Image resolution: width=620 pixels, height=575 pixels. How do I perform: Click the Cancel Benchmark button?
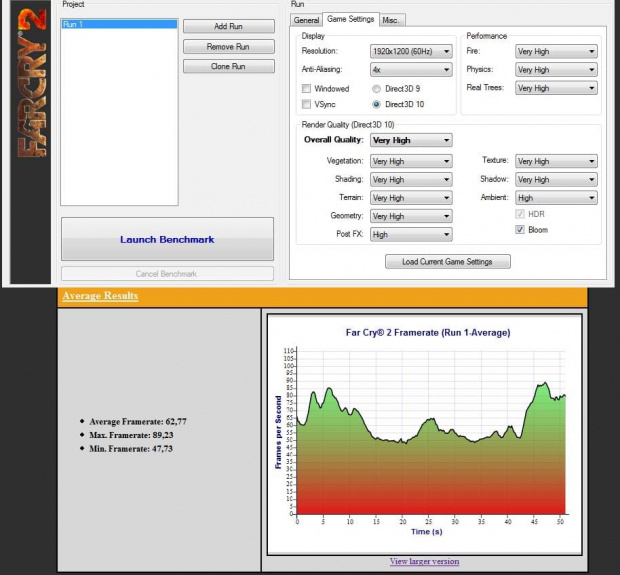coord(167,274)
